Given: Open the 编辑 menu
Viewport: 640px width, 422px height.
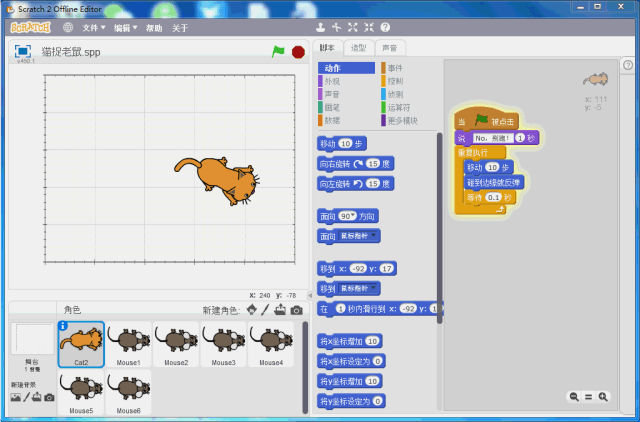Looking at the screenshot, I should [x=125, y=28].
